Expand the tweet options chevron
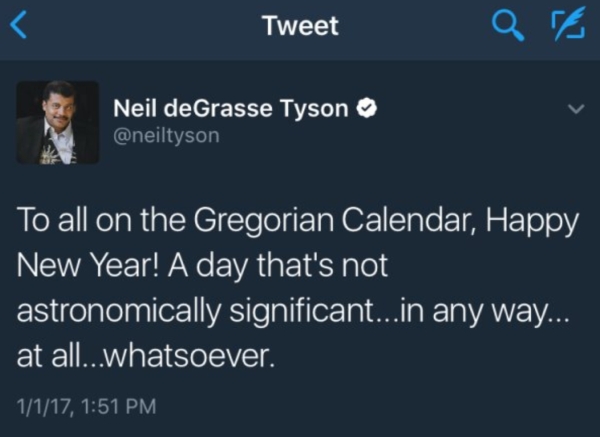 574,108
